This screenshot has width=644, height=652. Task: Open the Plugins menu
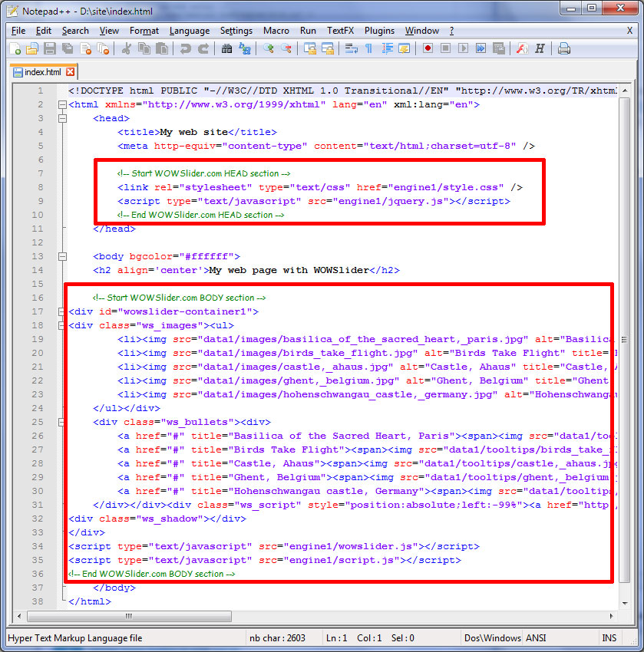(x=379, y=31)
